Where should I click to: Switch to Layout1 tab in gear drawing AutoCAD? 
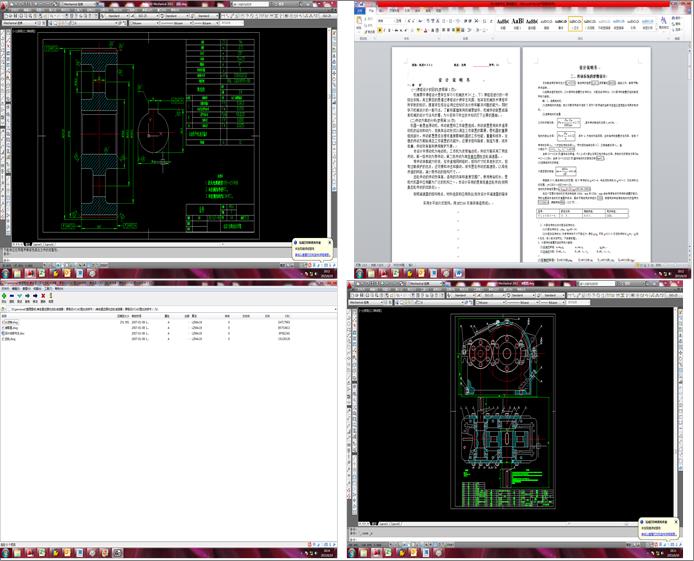click(37, 244)
